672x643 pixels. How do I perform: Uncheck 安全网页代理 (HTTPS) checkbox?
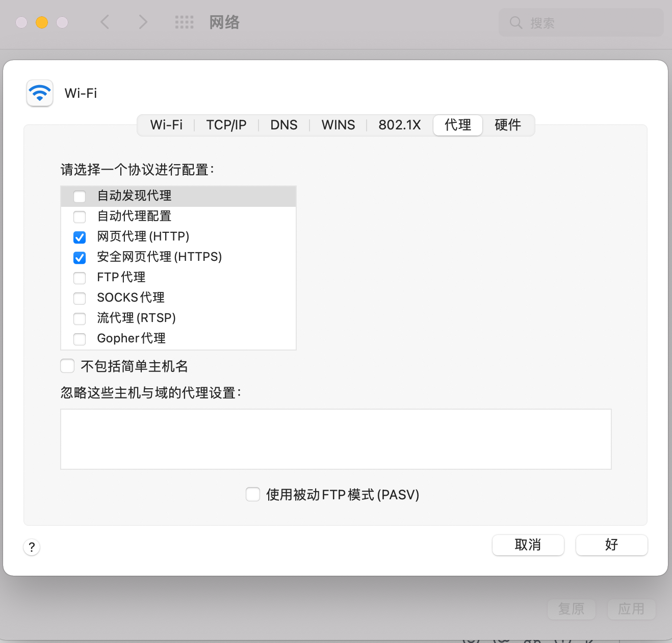[80, 258]
